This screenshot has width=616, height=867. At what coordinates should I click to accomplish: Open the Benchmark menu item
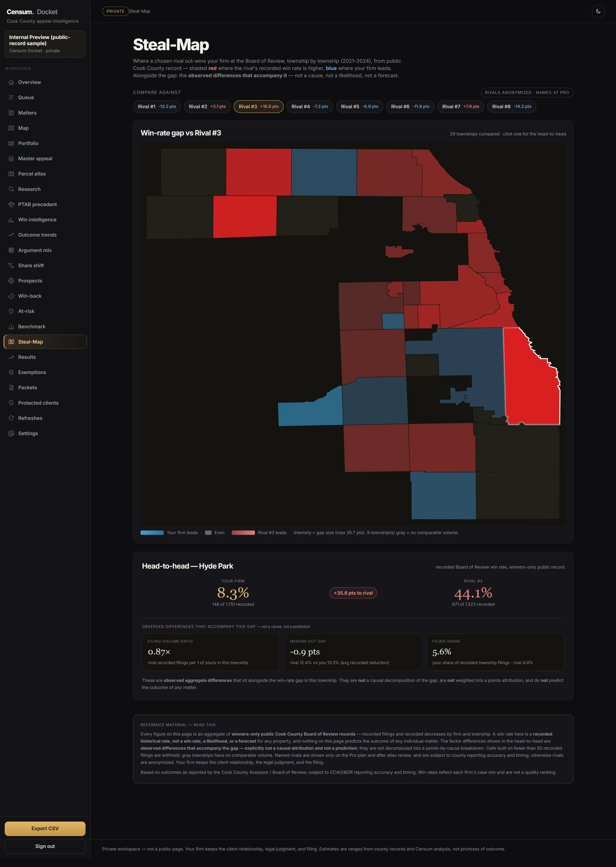pos(45,327)
